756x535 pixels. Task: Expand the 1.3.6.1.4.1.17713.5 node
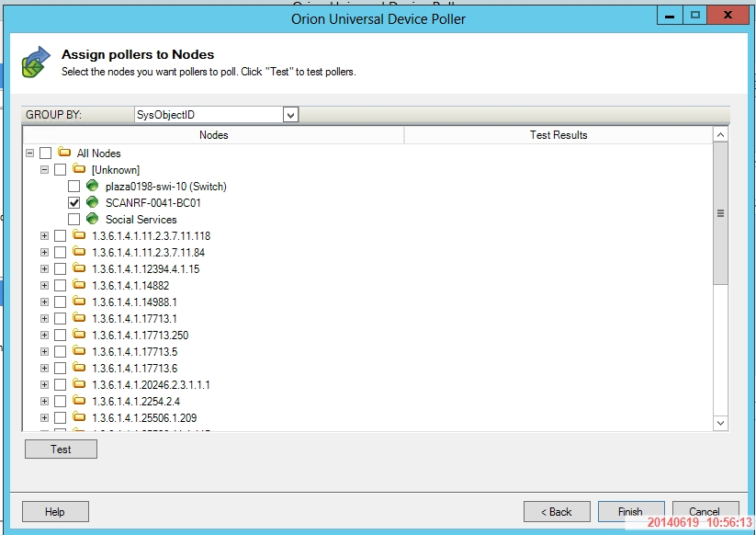tap(44, 352)
